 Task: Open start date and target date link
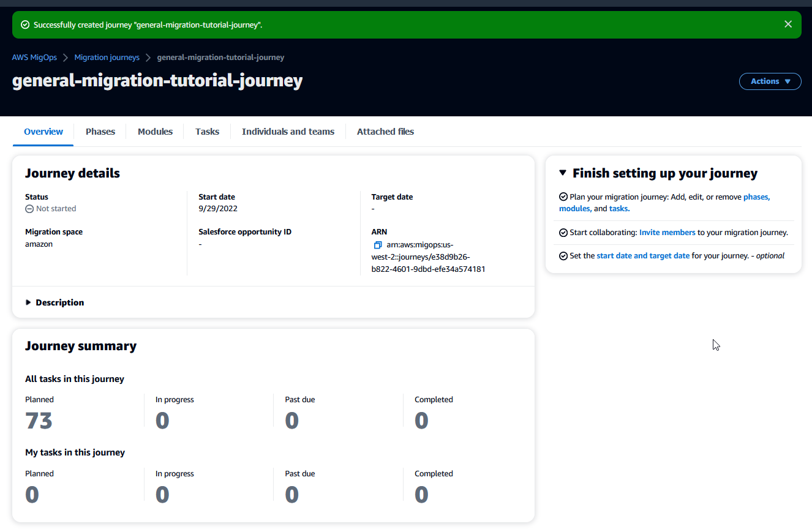643,256
